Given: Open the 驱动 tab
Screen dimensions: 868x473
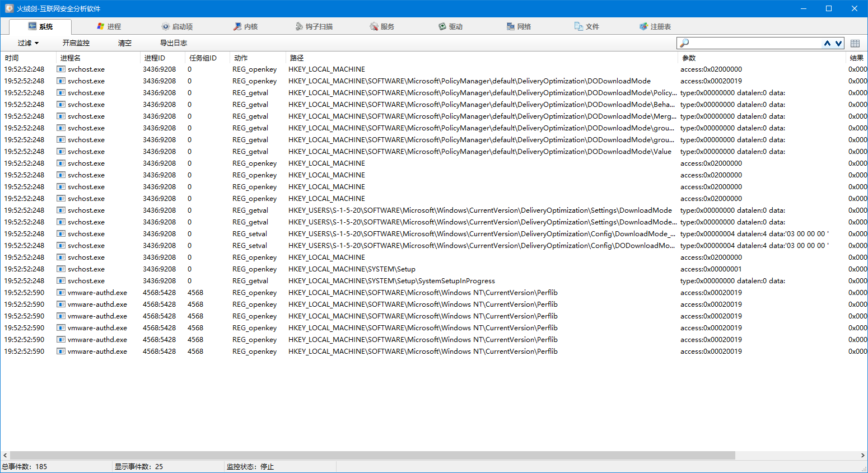Looking at the screenshot, I should pos(450,27).
